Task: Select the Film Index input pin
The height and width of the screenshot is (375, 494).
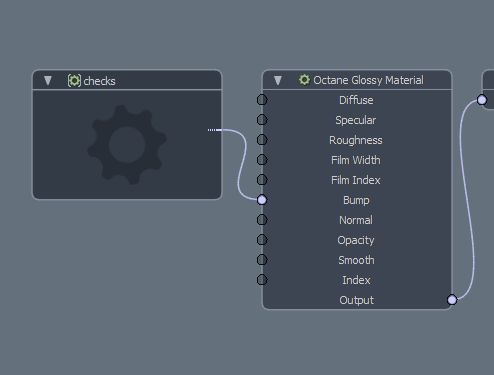Action: point(262,180)
